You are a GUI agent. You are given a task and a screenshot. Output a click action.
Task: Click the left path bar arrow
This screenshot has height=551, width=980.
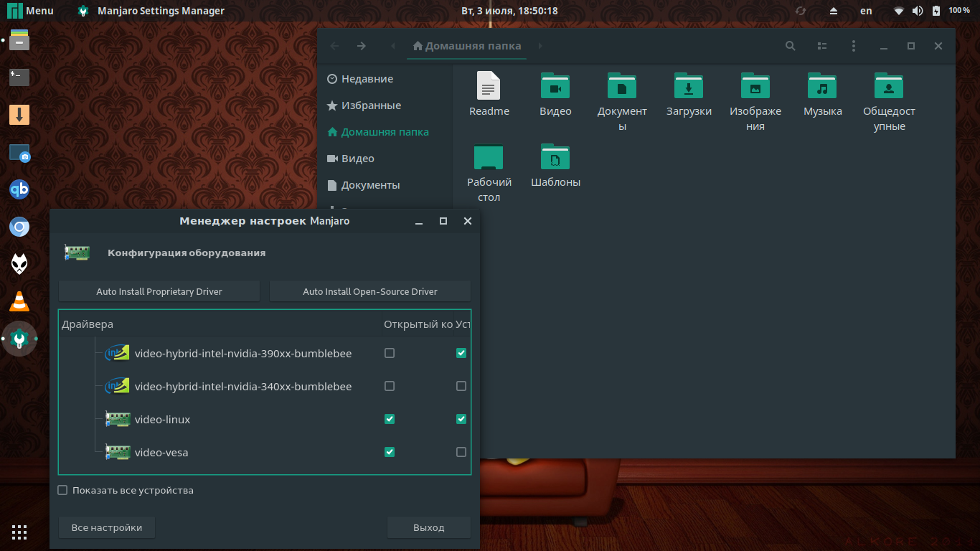click(x=393, y=46)
